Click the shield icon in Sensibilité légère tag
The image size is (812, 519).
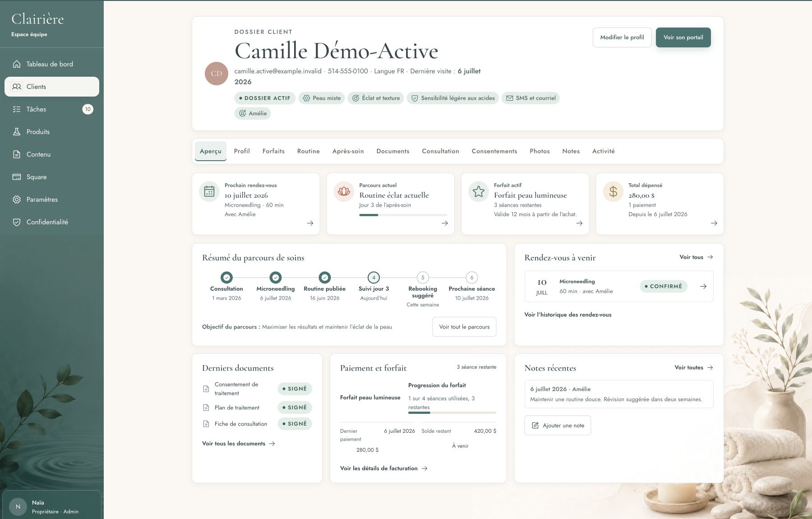[x=414, y=98]
